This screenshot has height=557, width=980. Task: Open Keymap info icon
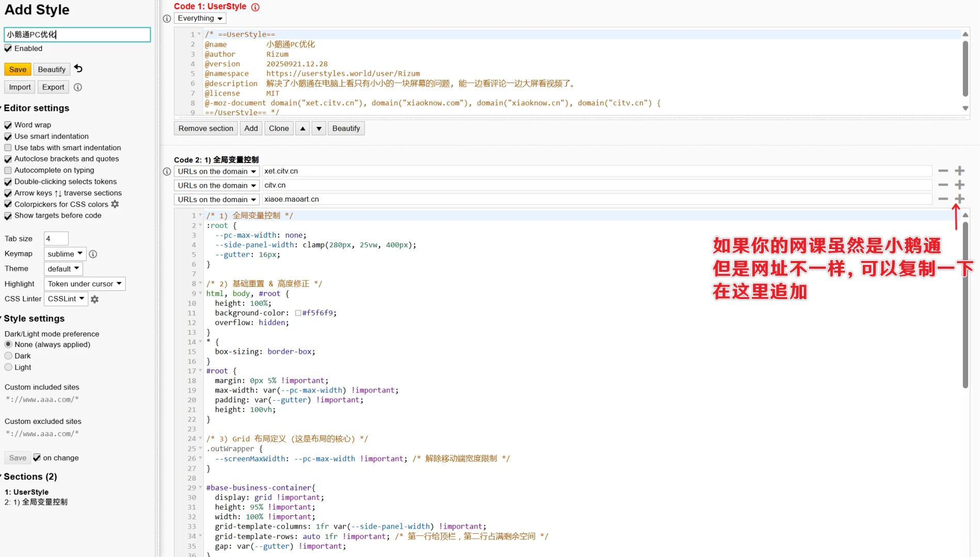[93, 254]
